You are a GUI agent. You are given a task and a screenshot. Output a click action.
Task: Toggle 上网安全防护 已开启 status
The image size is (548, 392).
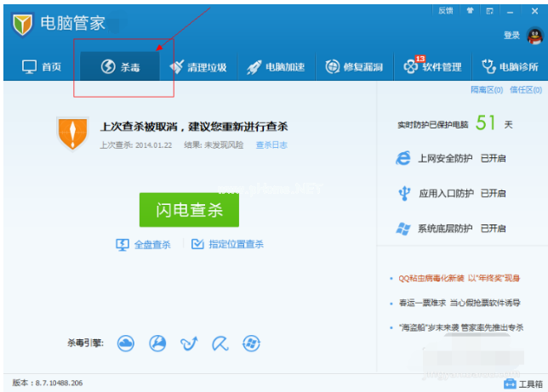tap(493, 159)
